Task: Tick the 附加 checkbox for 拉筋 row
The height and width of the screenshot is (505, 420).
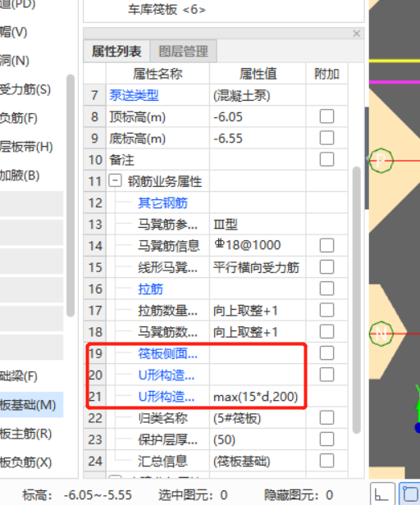Action: tap(326, 289)
